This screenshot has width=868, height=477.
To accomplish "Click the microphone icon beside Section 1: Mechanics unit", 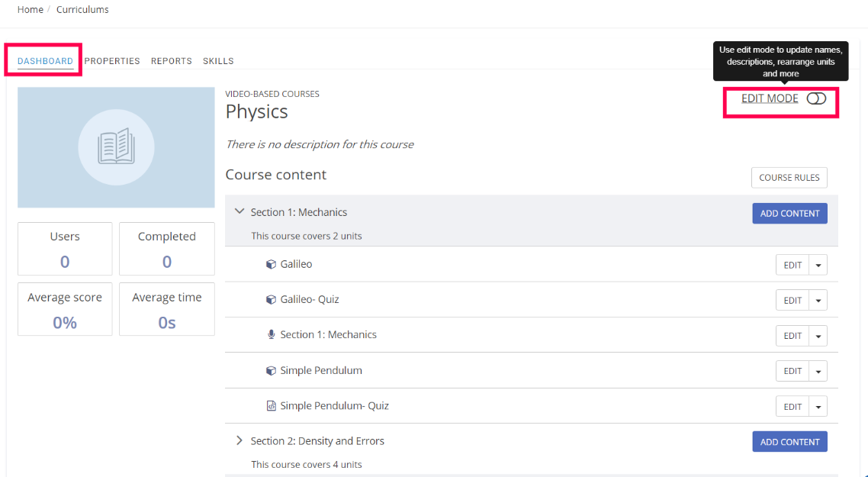I will (x=271, y=335).
